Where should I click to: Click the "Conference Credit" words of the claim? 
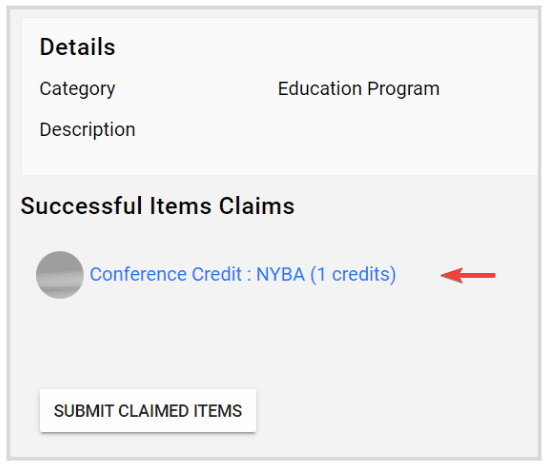click(x=166, y=274)
